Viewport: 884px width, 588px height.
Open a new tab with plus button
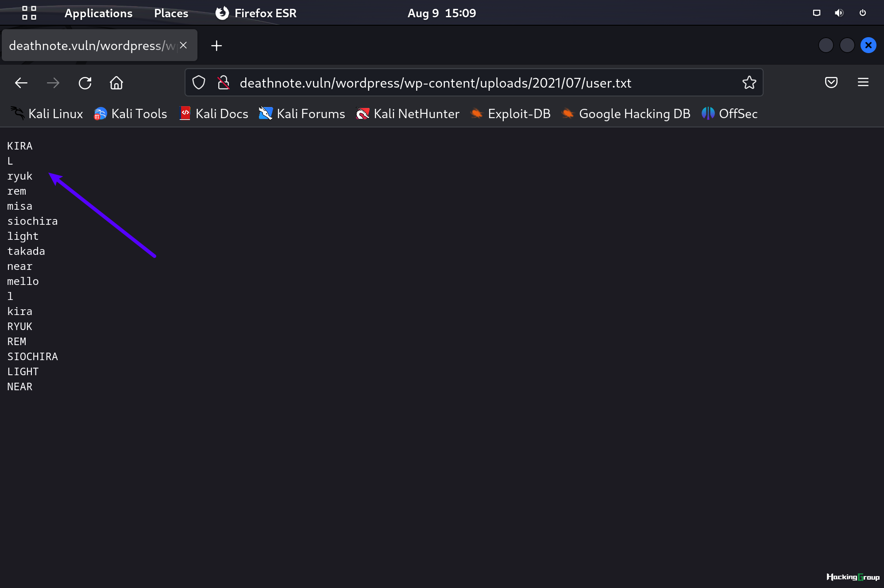(x=216, y=46)
